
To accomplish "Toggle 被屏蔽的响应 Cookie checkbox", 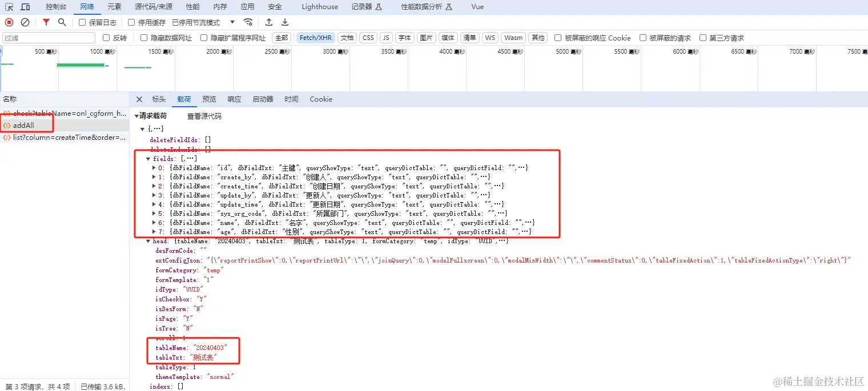I will (558, 38).
